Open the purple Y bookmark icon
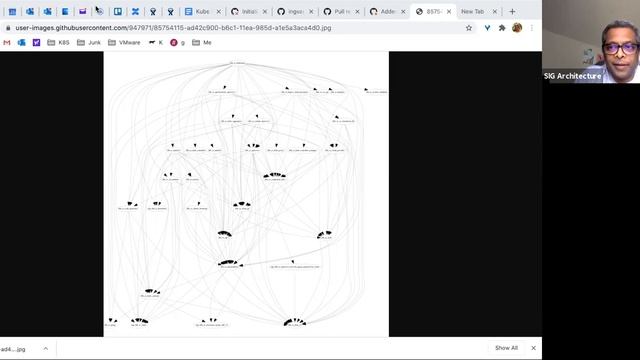 coord(36,42)
